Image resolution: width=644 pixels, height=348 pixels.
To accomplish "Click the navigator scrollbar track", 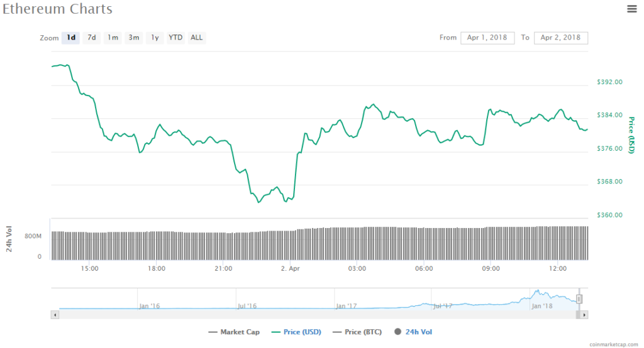I will (314, 315).
